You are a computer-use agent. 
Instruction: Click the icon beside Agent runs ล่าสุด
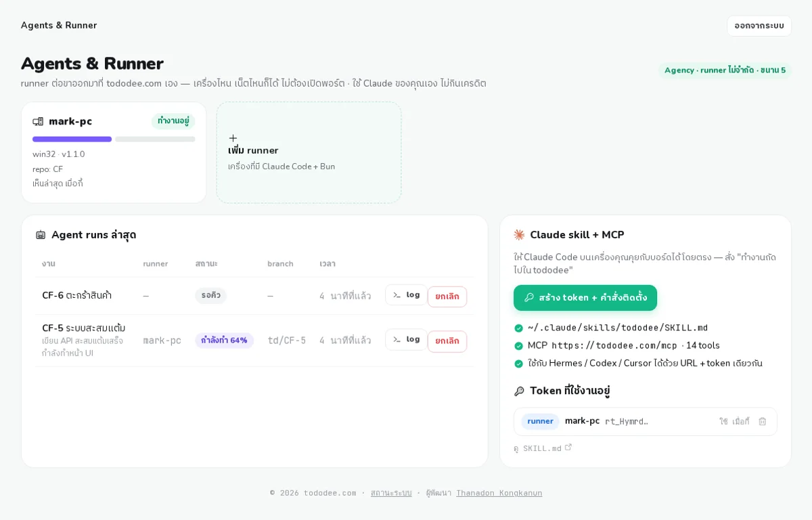(x=41, y=235)
